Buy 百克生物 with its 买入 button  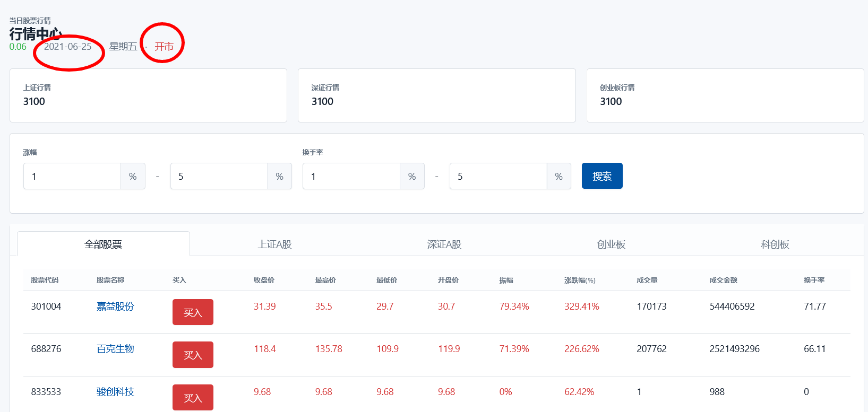(193, 355)
